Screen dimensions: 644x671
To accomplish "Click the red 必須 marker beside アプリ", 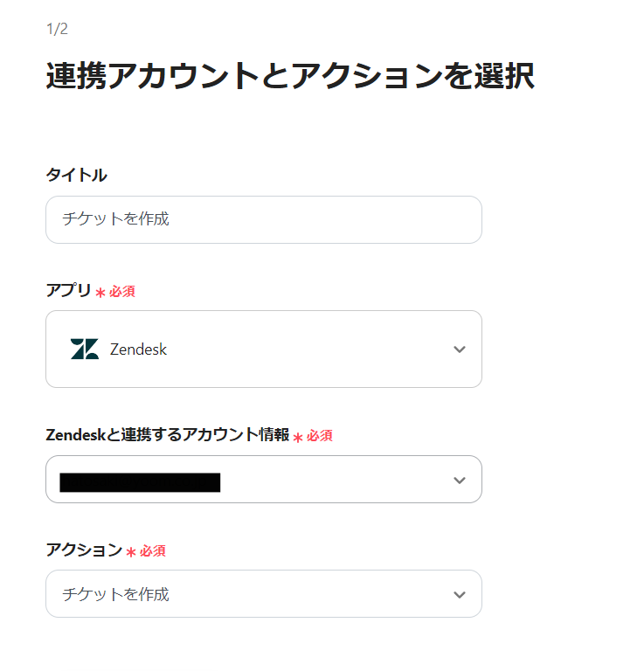I will tap(122, 292).
